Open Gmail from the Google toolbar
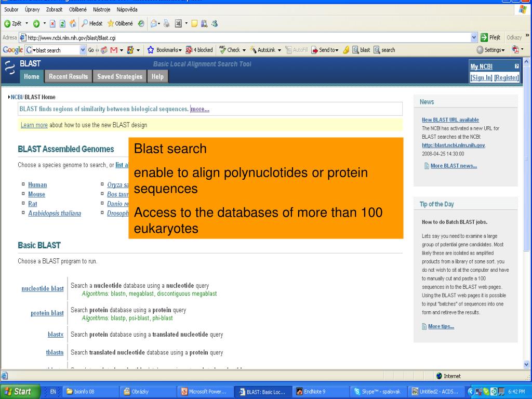This screenshot has height=399, width=532. click(114, 50)
